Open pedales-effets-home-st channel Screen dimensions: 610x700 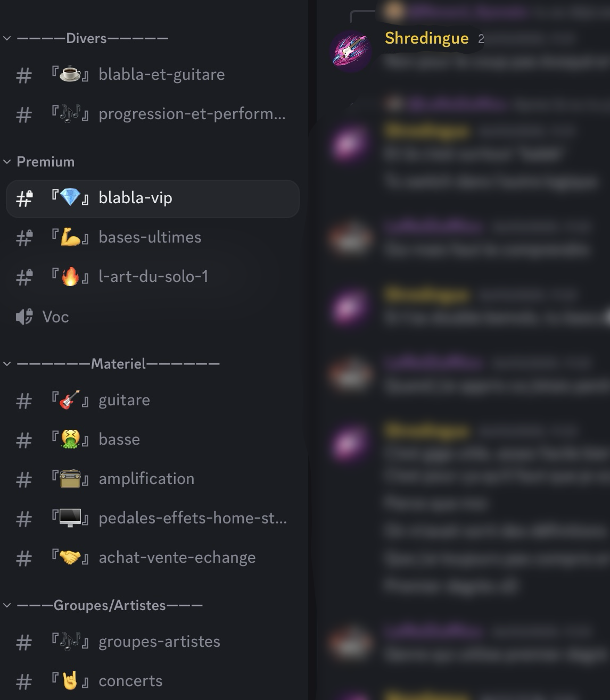point(152,518)
